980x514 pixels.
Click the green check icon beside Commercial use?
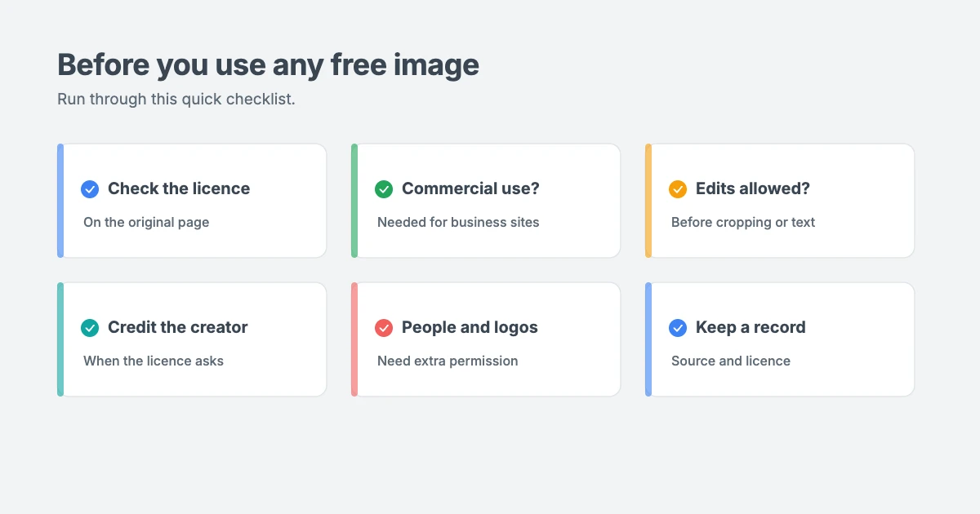coord(384,189)
